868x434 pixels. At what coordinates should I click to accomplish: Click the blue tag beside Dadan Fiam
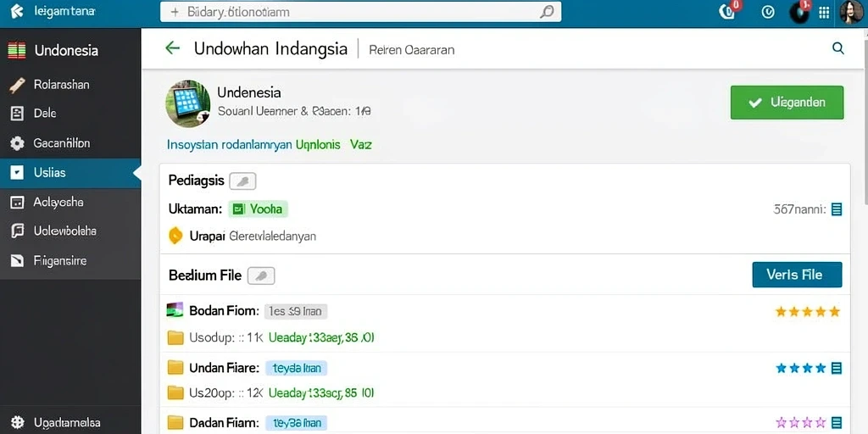297,424
